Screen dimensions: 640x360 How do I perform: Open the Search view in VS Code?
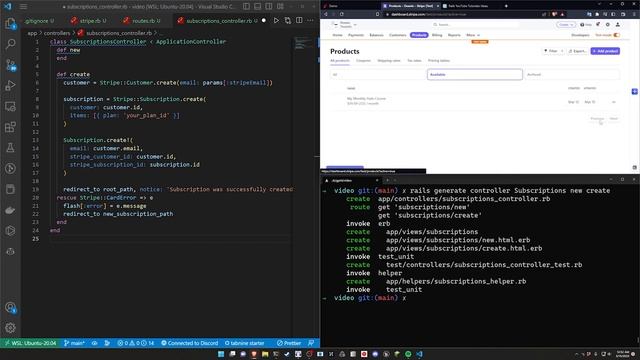click(x=11, y=44)
